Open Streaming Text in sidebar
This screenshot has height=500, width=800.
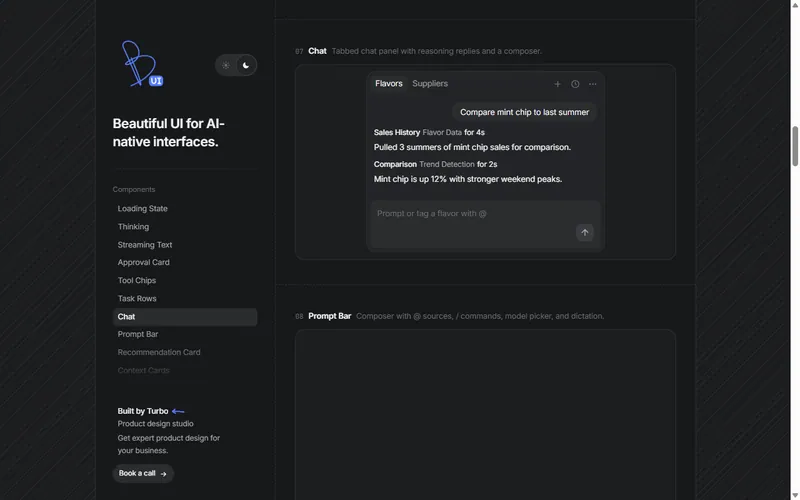coord(145,245)
